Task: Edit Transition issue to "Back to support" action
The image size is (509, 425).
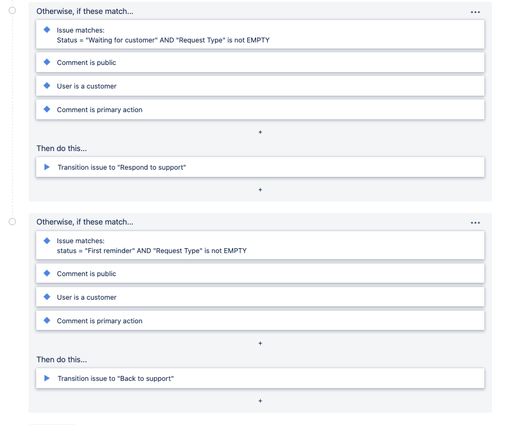Action: [260, 378]
